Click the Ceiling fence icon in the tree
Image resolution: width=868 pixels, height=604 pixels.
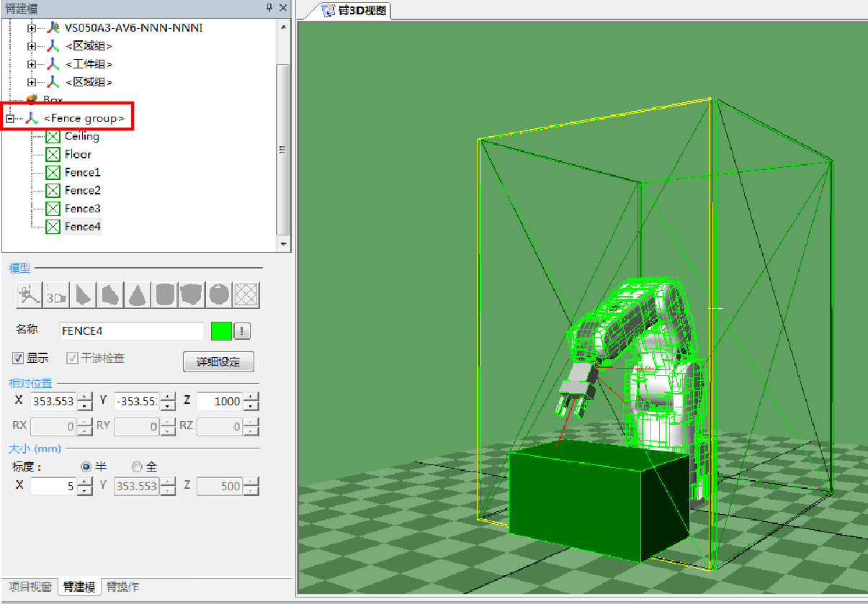pyautogui.click(x=53, y=136)
